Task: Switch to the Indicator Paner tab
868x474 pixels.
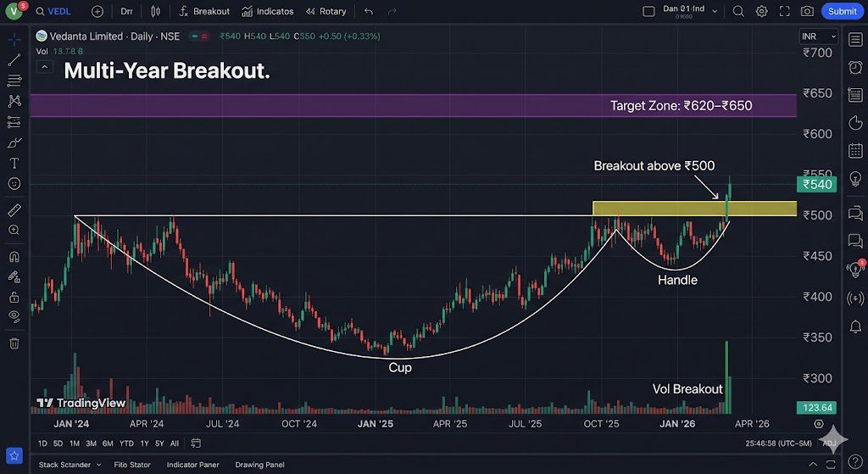Action: pos(192,465)
